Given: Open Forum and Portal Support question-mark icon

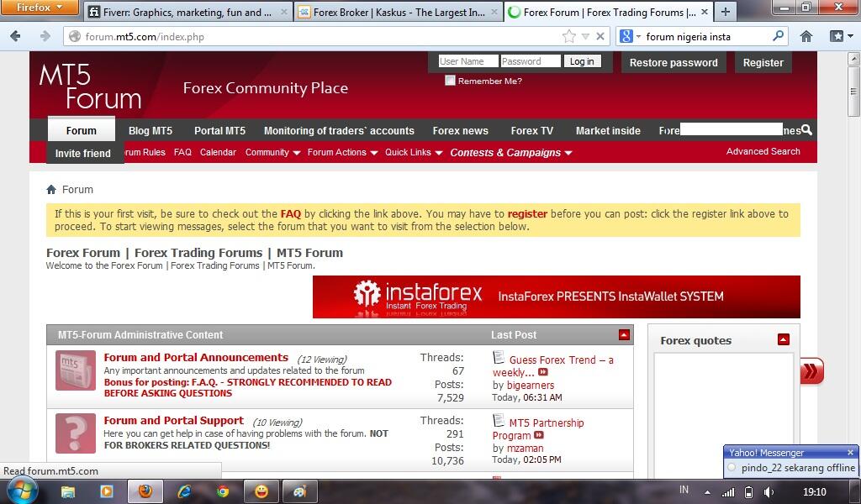Looking at the screenshot, I should (x=76, y=433).
